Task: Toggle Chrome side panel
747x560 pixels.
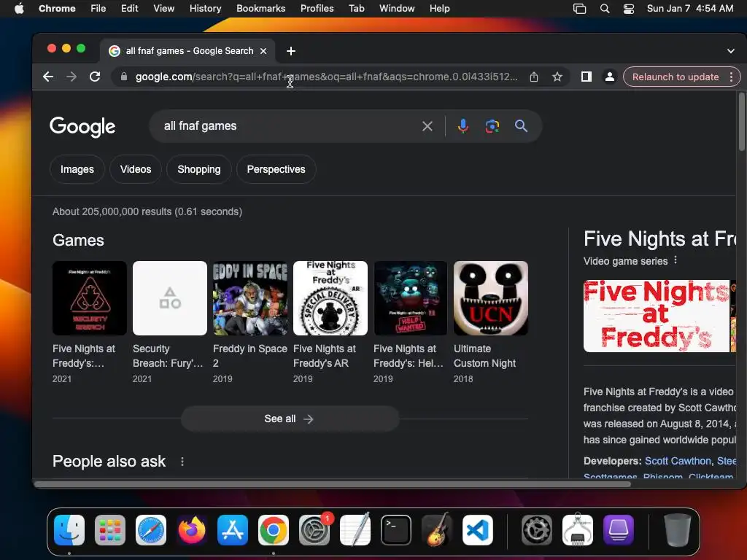Action: point(586,77)
